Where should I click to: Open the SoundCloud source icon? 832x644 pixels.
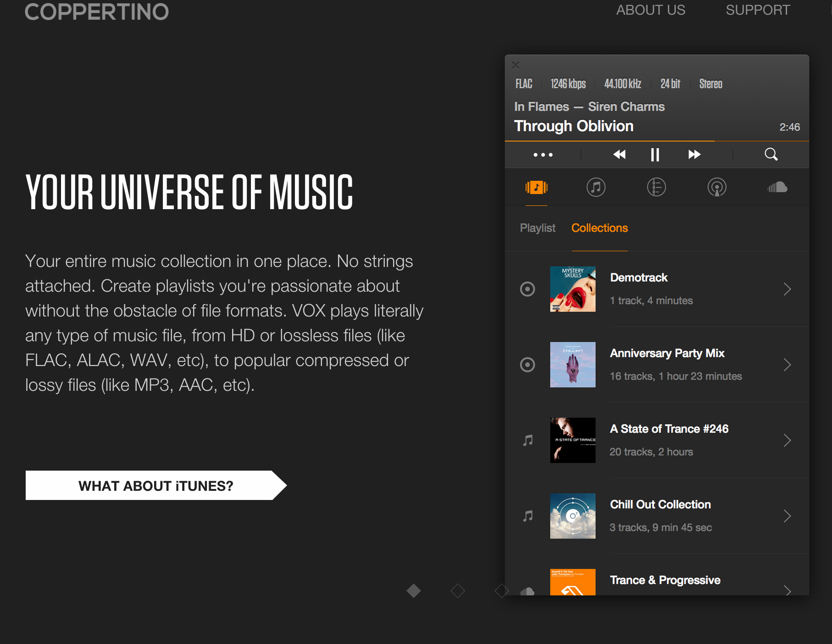click(x=777, y=187)
